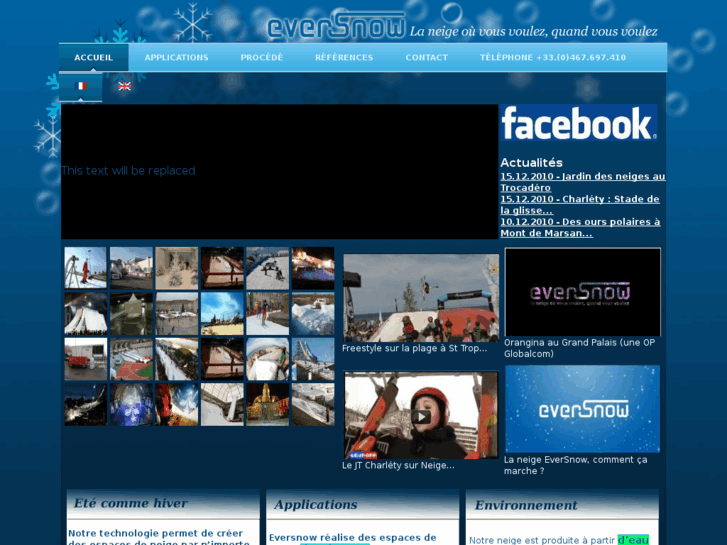727x545 pixels.
Task: Open aerial photo of snow strip and trees
Action: pyautogui.click(x=177, y=359)
